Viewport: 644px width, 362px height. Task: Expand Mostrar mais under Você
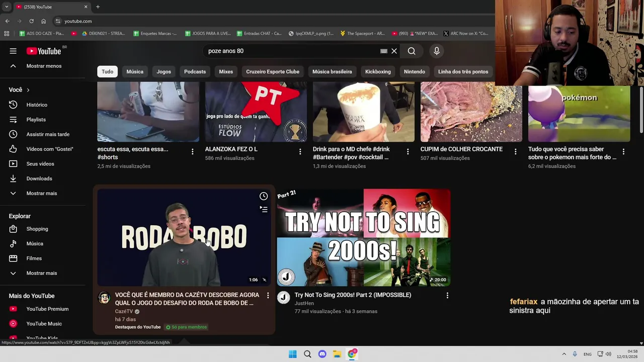coord(43,193)
